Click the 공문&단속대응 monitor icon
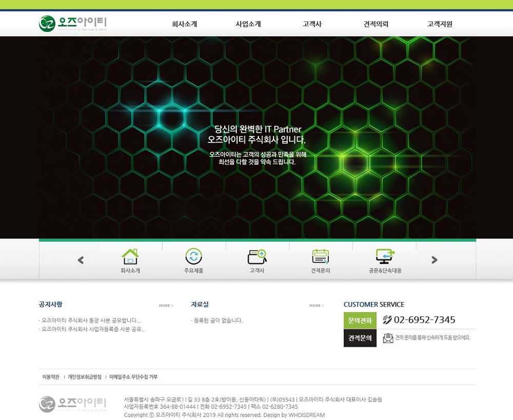This screenshot has height=420, width=513. tap(384, 255)
